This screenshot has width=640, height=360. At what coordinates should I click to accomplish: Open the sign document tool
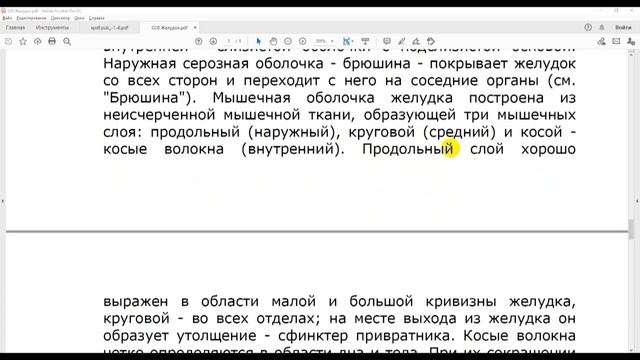coord(416,41)
